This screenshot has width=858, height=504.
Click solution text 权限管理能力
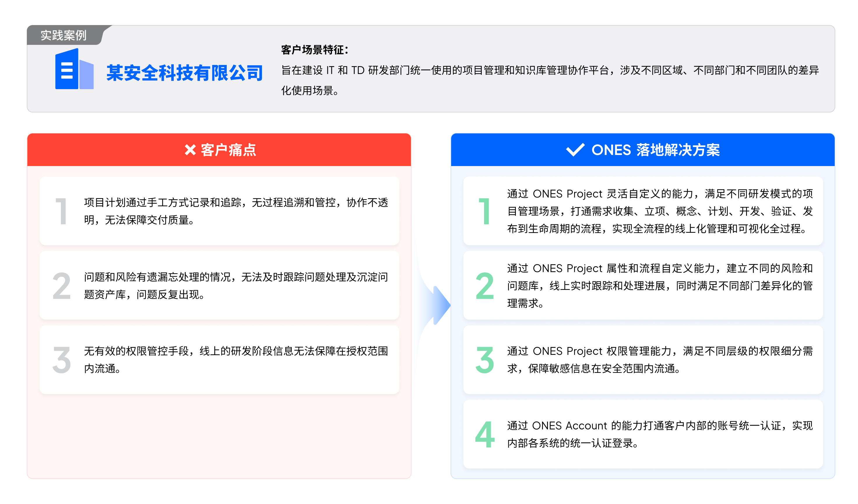coord(660,360)
